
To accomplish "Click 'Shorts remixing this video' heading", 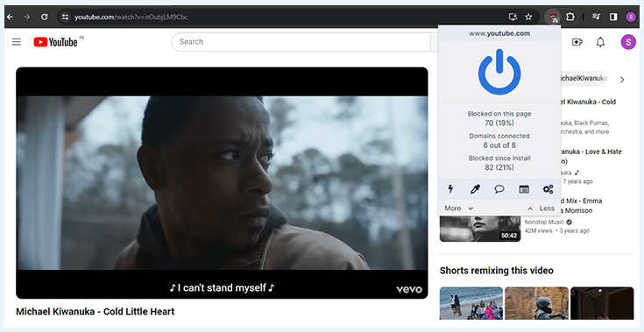I will click(497, 271).
